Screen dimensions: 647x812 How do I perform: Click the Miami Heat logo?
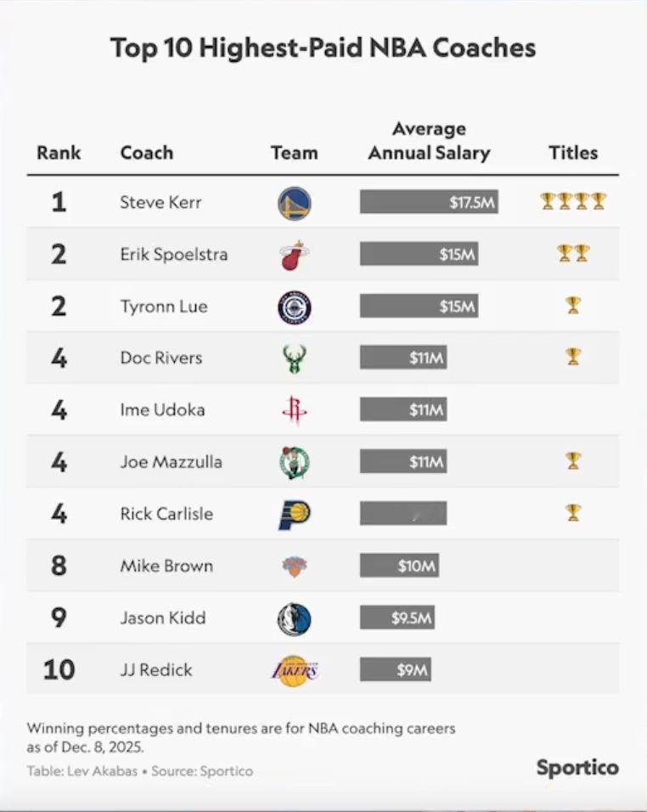point(294,255)
